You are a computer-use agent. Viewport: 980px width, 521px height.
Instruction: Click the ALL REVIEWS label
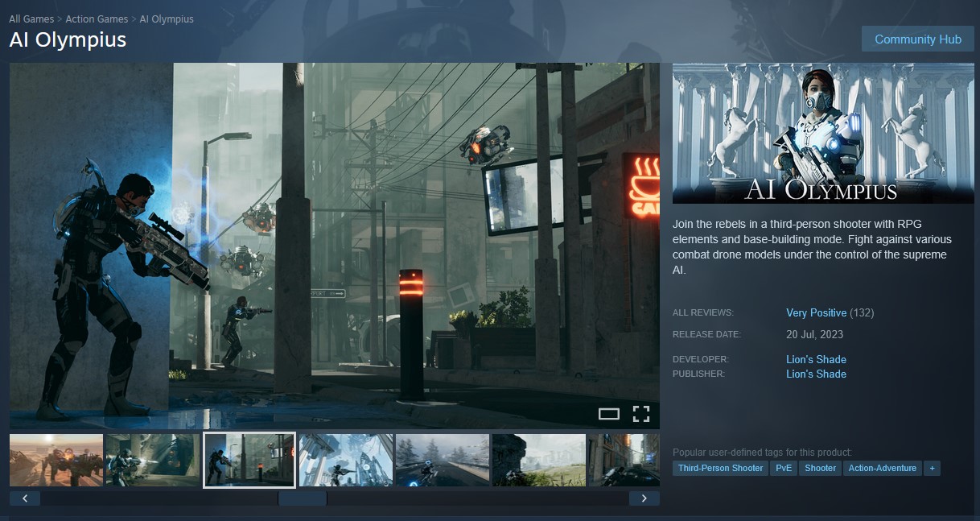pos(703,312)
